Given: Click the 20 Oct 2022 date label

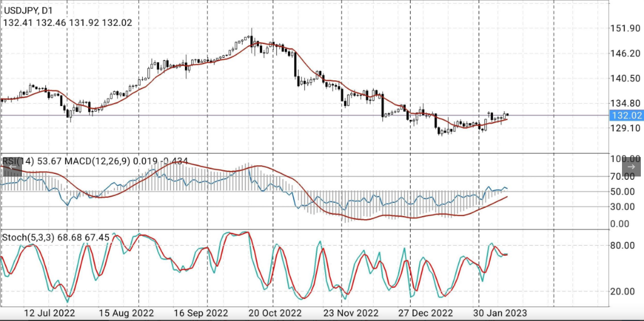Looking at the screenshot, I should coord(275,313).
